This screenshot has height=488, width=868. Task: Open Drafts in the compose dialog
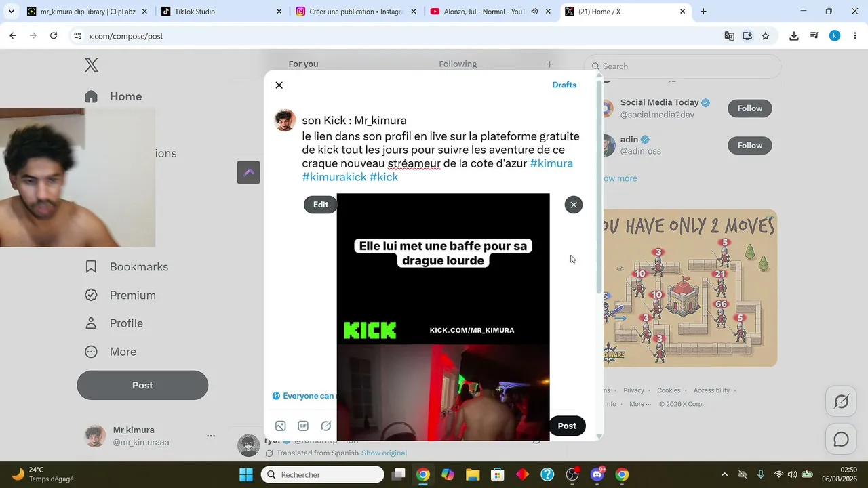point(564,85)
